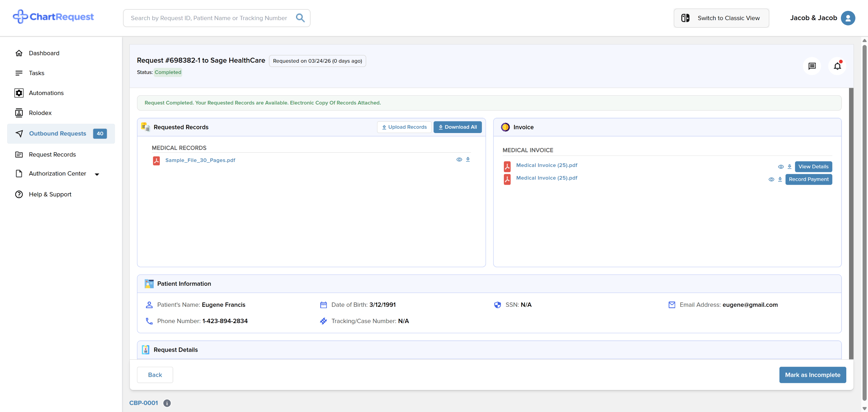Image resolution: width=868 pixels, height=412 pixels.
Task: Click Mark as Incomplete
Action: click(x=812, y=375)
